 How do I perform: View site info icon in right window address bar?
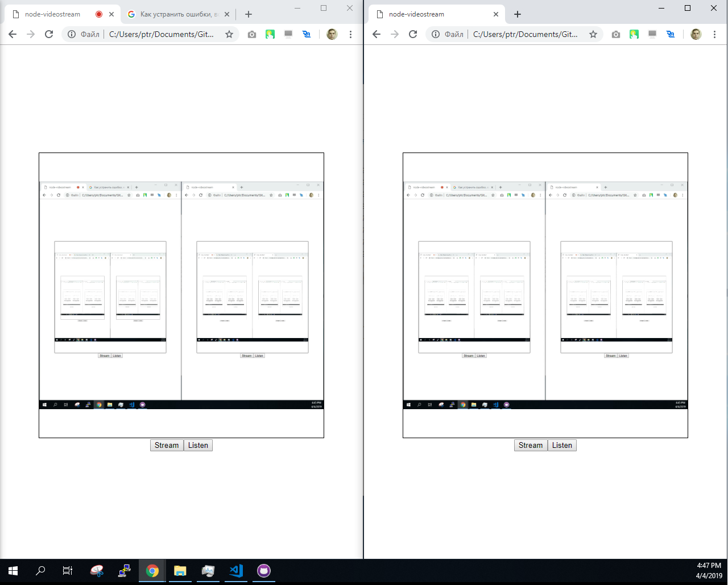[x=436, y=34]
